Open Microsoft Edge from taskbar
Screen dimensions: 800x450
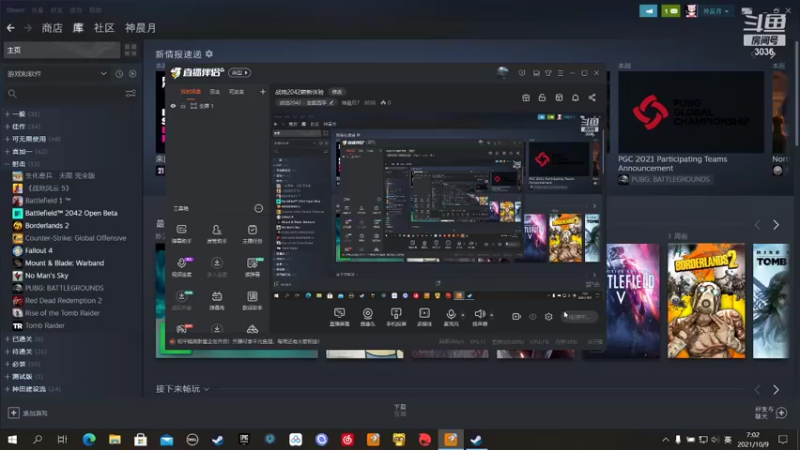pos(89,439)
